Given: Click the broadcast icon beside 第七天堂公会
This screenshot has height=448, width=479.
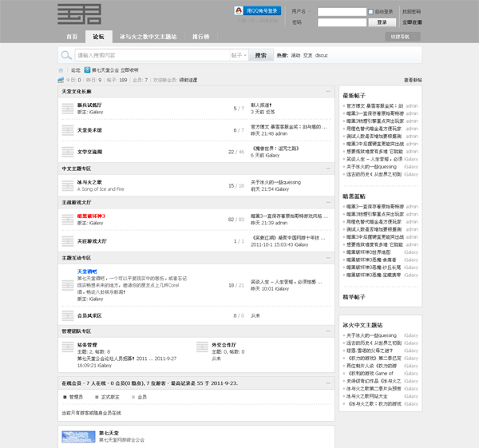Looking at the screenshot, I should point(87,70).
